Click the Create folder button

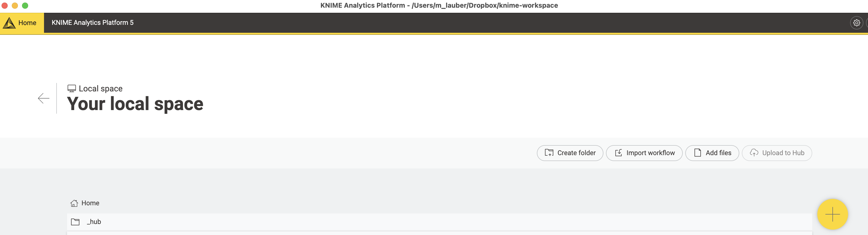[570, 153]
